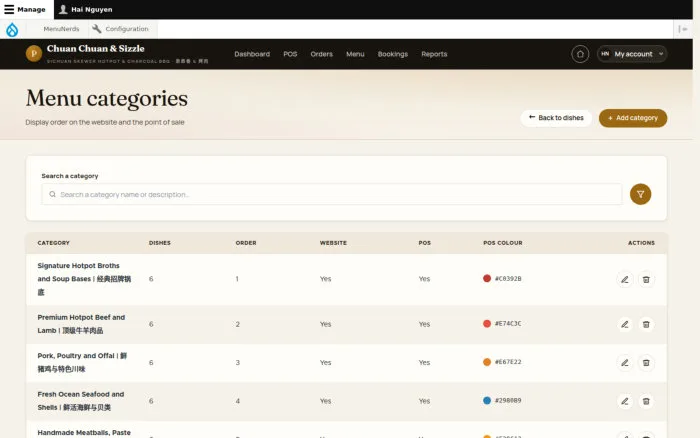Click the #E74C3C colour dot
This screenshot has width=700, height=438.
[487, 324]
